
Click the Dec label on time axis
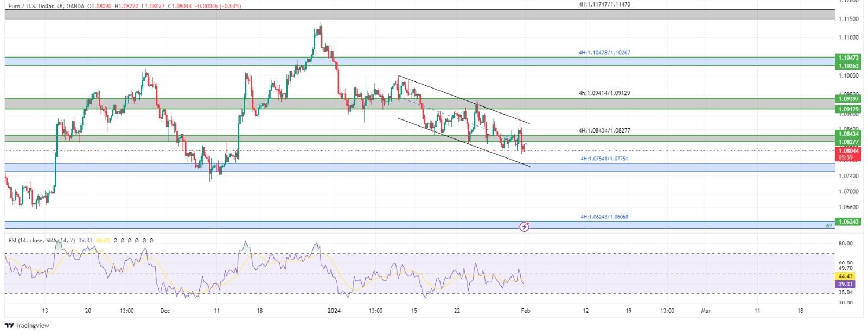(x=165, y=311)
